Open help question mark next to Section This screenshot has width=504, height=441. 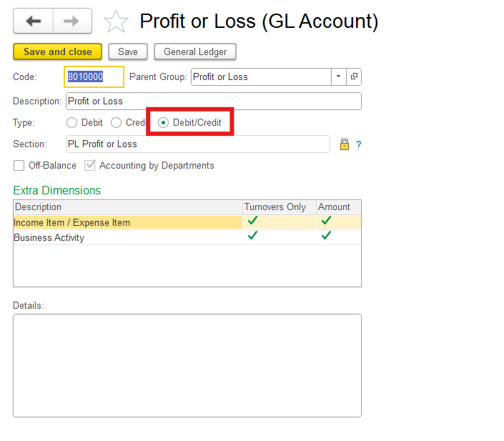[x=358, y=144]
